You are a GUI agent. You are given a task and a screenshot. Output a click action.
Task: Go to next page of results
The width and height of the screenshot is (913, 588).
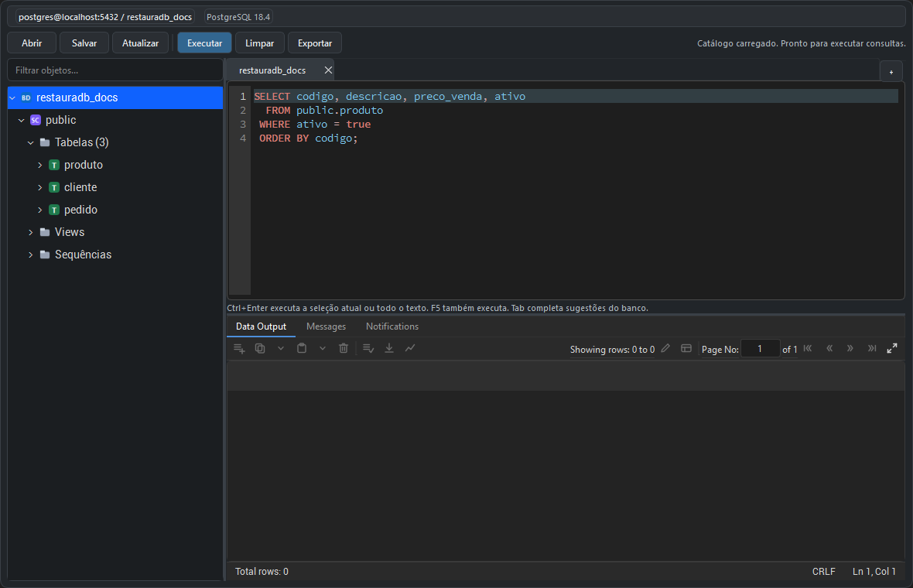pos(850,348)
